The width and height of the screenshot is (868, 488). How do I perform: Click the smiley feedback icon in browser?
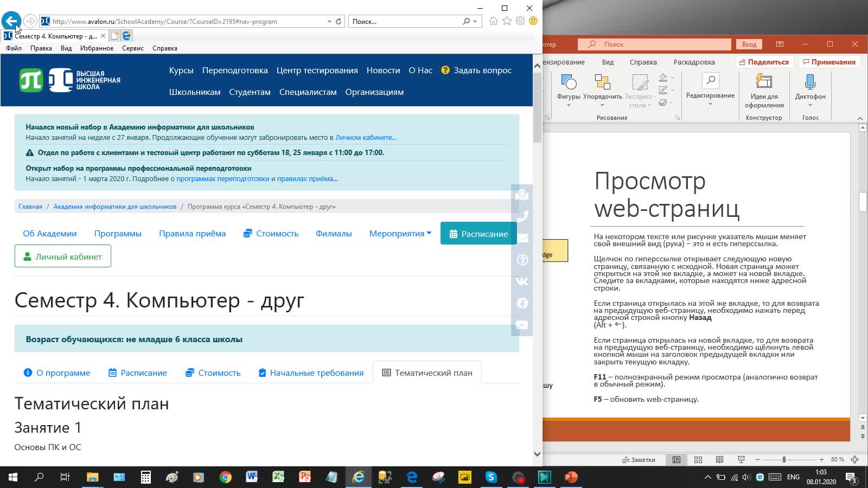click(x=533, y=21)
